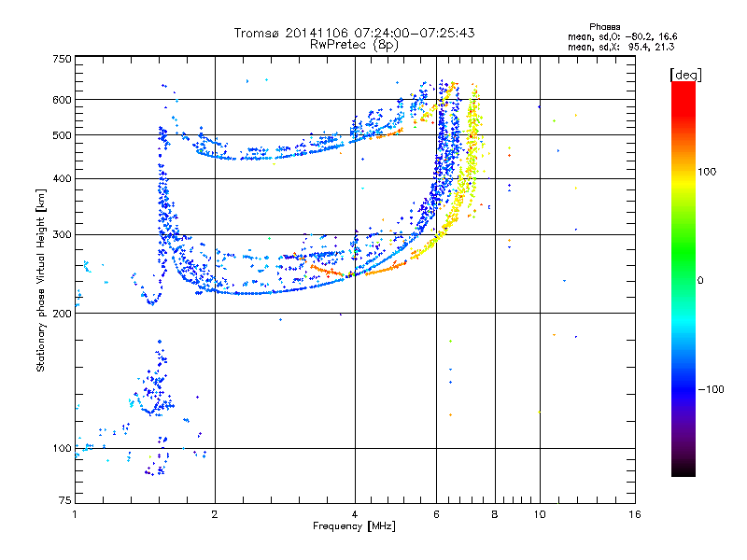
Task: Click the x-axis tick label '10'
Action: pyautogui.click(x=540, y=514)
